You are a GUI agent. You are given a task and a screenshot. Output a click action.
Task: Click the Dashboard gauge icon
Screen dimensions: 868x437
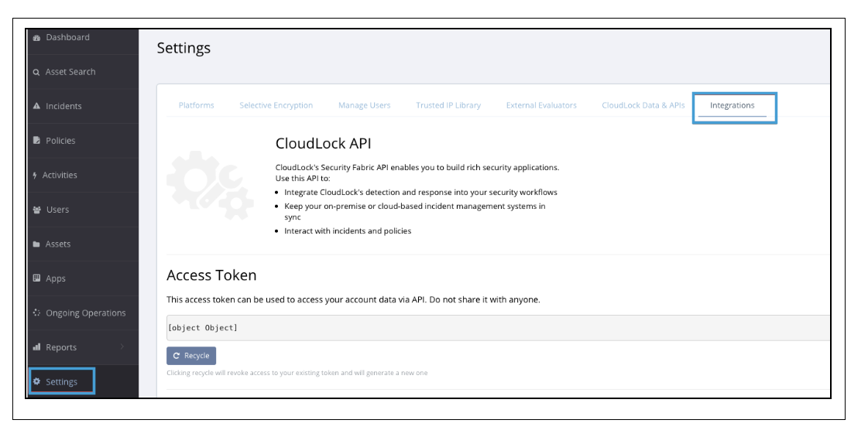click(36, 38)
